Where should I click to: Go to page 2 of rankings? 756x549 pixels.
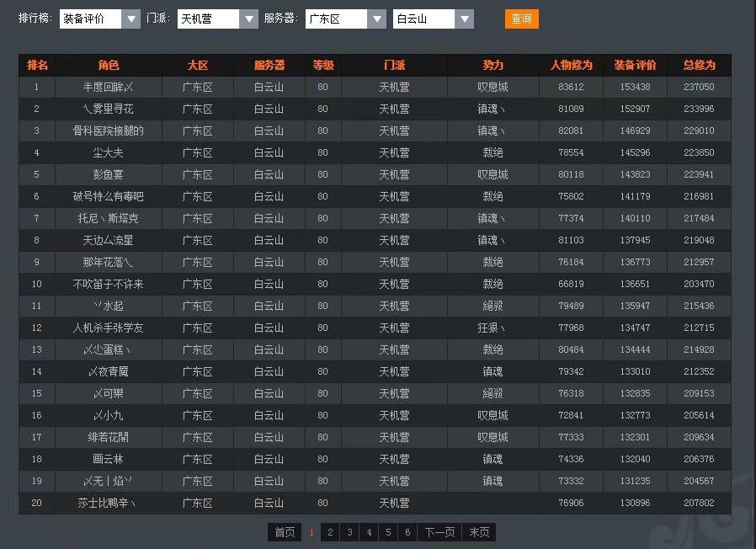click(330, 532)
